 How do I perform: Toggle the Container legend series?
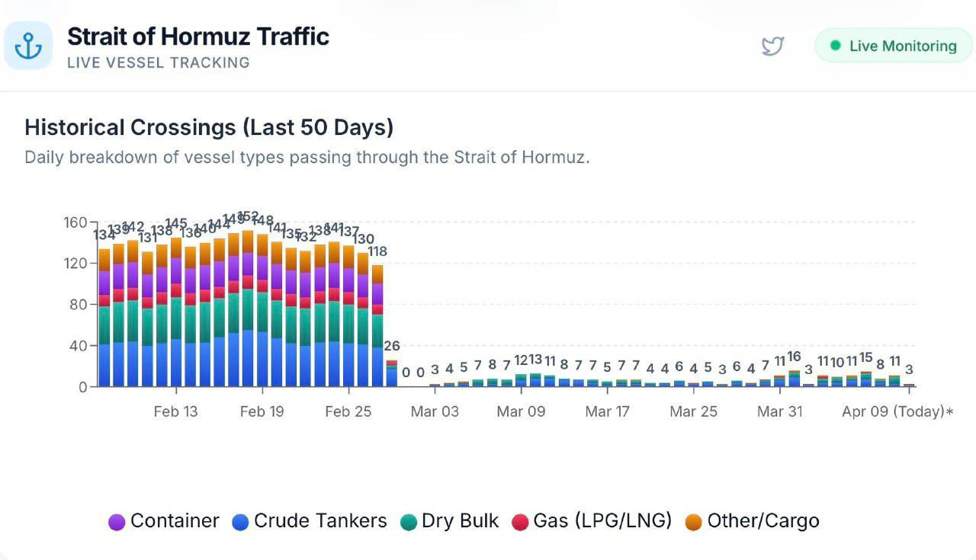tap(164, 521)
